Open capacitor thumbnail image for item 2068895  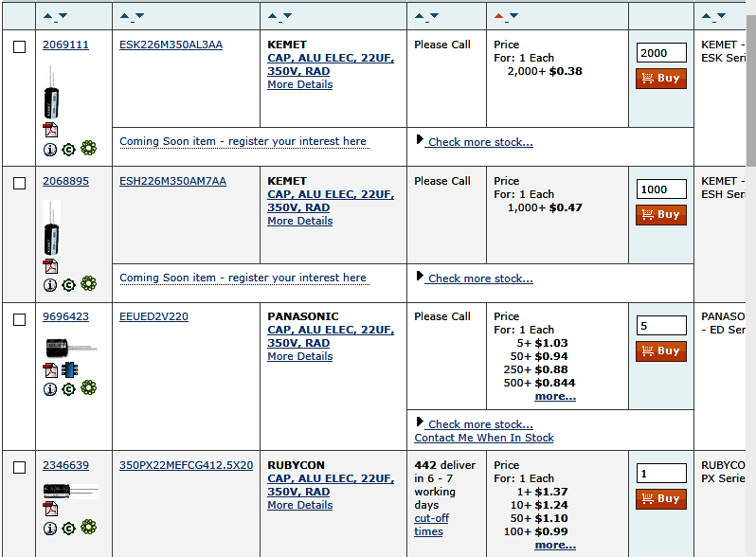coord(51,227)
